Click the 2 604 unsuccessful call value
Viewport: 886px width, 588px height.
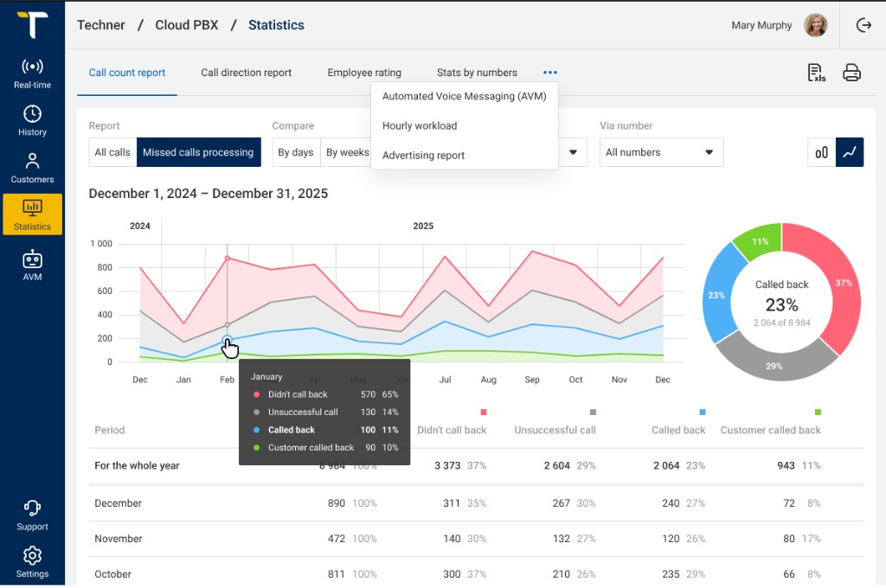(557, 465)
